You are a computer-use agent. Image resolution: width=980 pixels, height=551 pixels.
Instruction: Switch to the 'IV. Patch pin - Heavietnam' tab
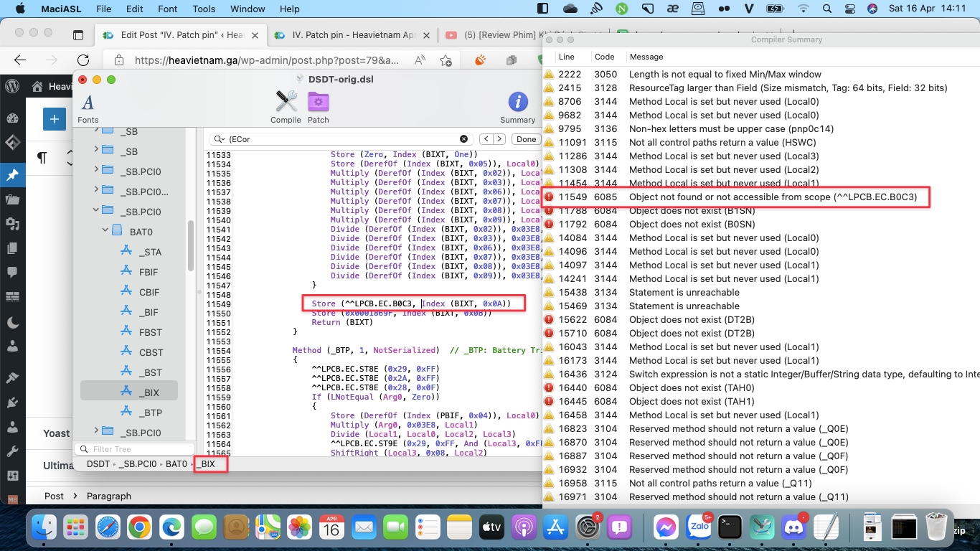[x=344, y=35]
